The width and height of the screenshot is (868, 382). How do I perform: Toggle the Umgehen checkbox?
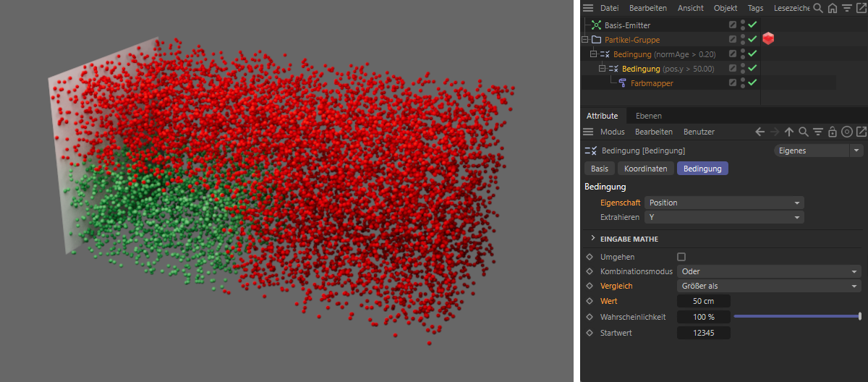pos(681,257)
